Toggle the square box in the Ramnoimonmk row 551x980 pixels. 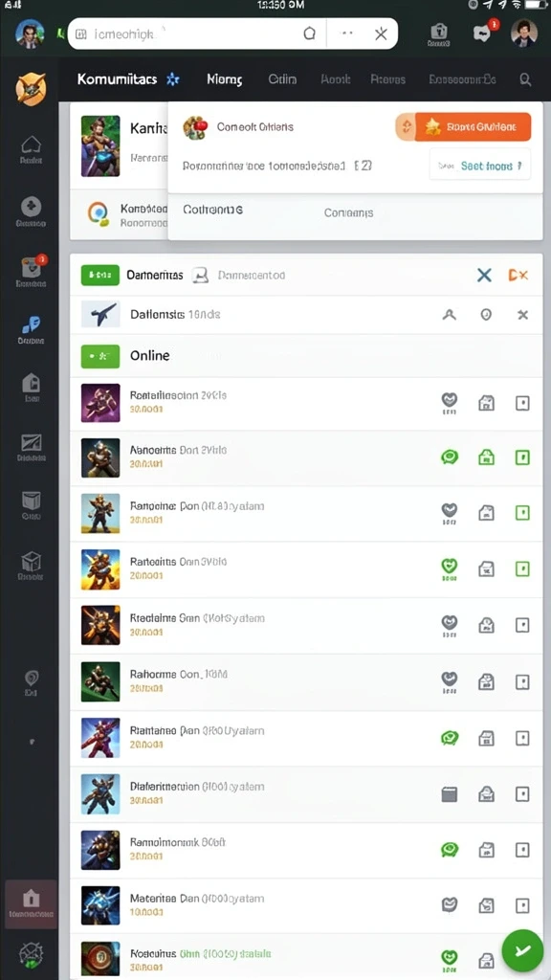[522, 850]
